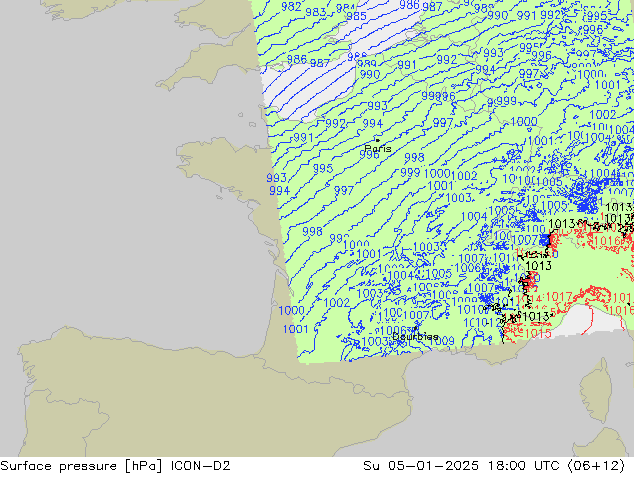Click the 983 isobar label

click(316, 12)
